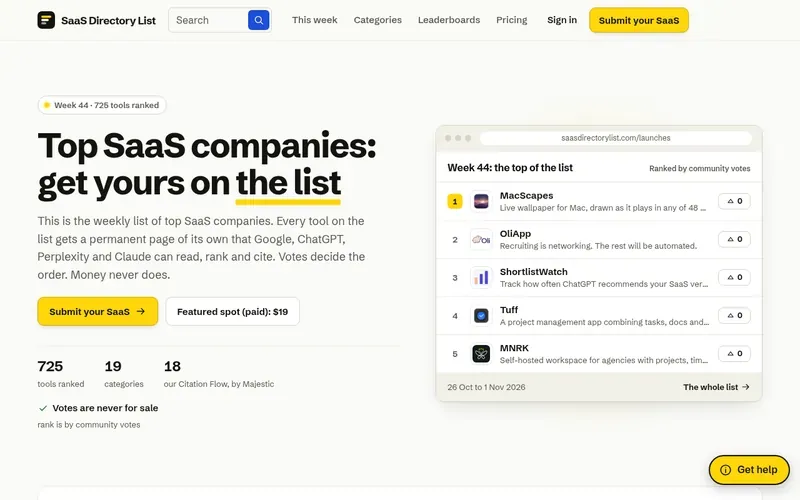Click the 19 categories stat

[124, 374]
